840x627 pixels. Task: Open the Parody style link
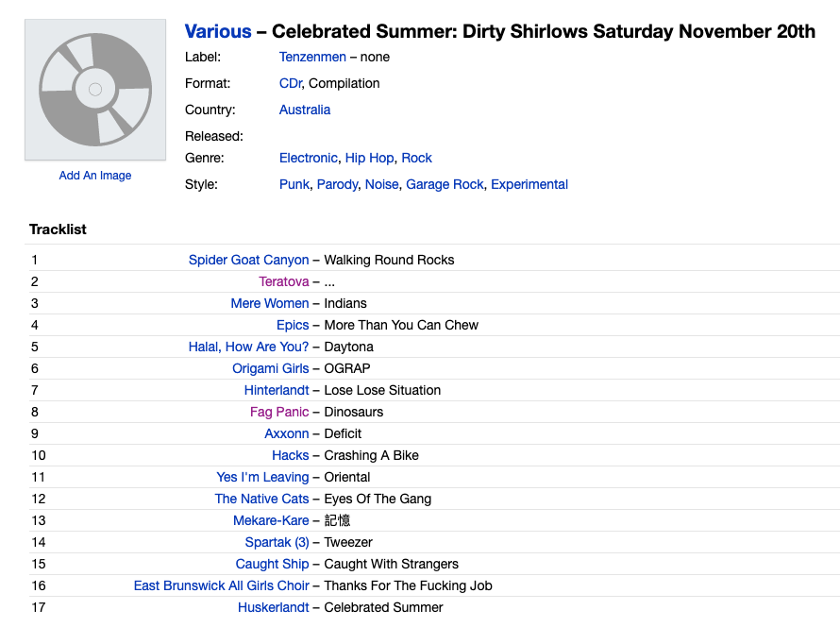pos(337,184)
